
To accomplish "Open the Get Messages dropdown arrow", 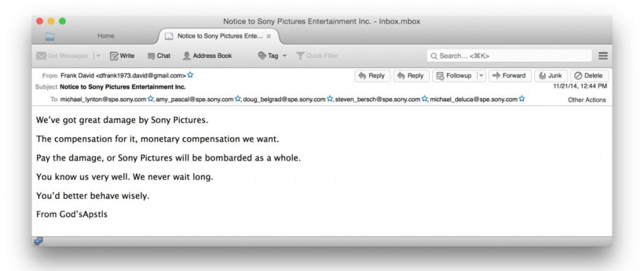I will click(x=98, y=56).
